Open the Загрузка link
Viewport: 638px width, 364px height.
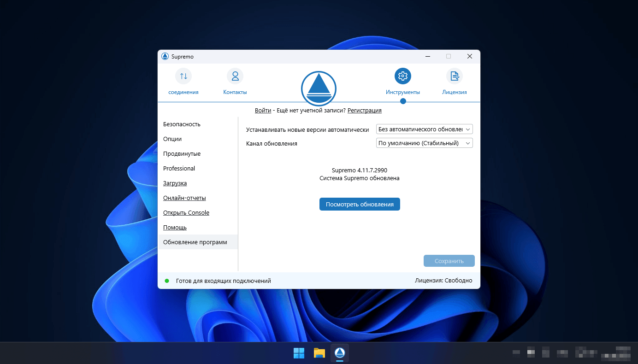[175, 183]
